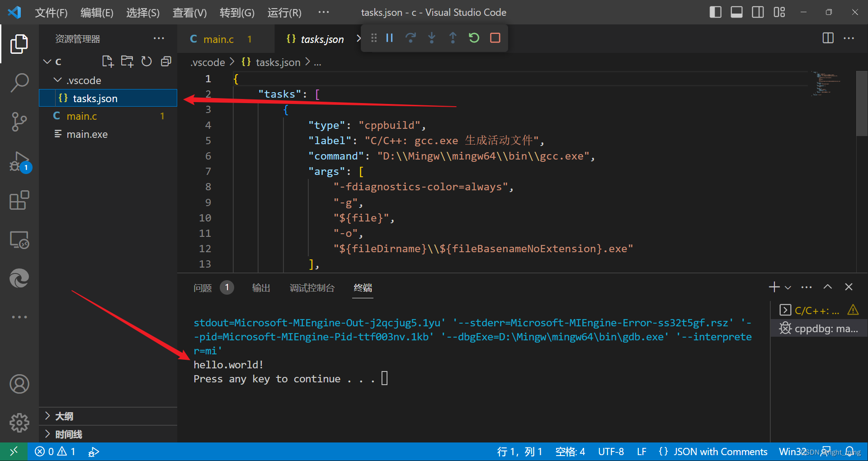The image size is (868, 461).
Task: Open editor more actions menu
Action: click(849, 38)
